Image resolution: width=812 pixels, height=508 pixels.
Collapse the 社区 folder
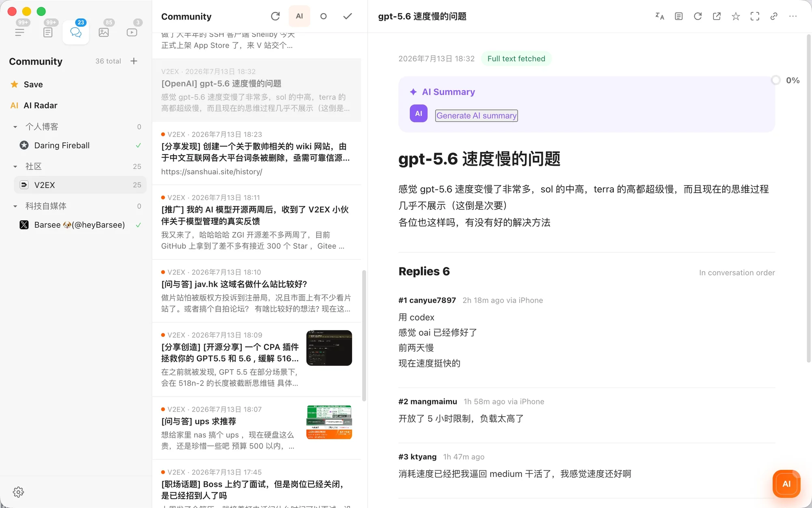pos(15,166)
